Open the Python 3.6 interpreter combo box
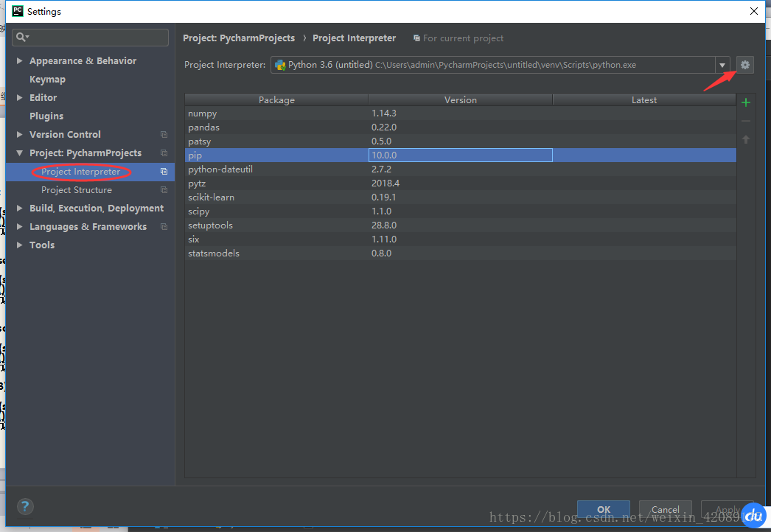This screenshot has height=532, width=771. pos(500,65)
